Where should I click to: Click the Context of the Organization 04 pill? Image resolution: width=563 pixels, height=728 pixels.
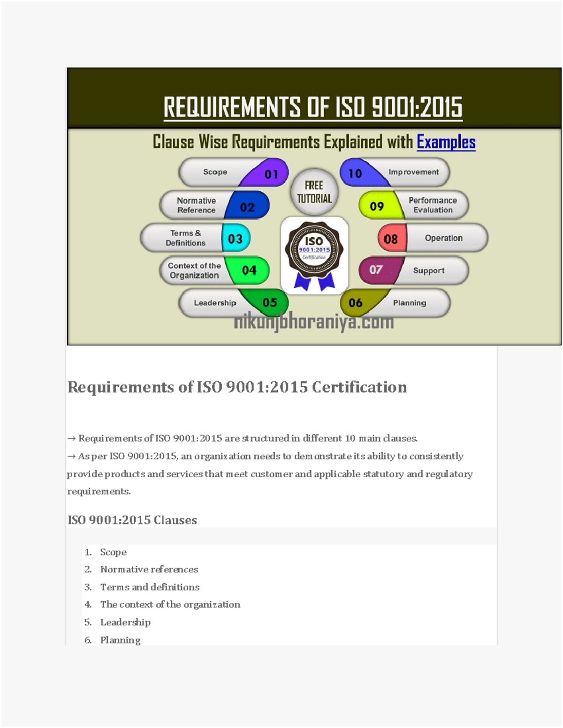[x=215, y=270]
